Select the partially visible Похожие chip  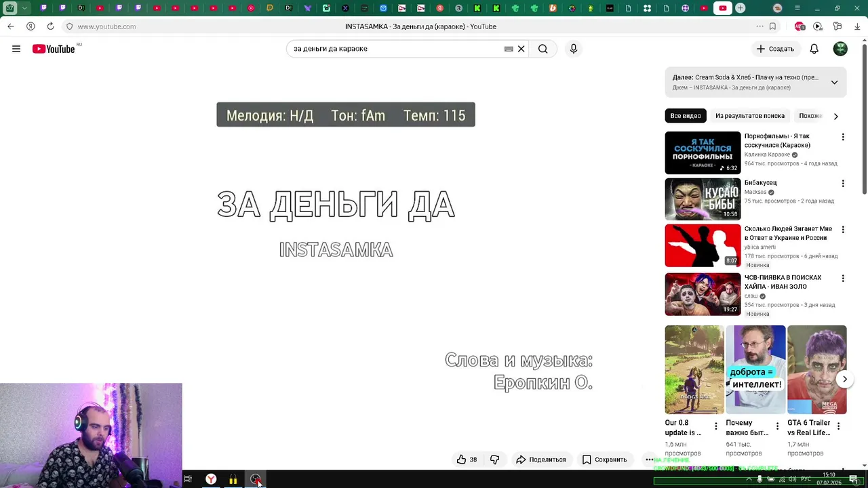pos(810,116)
